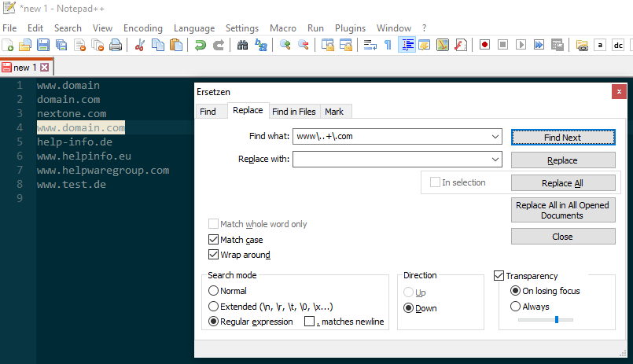Click the Show All Characters pilcrow icon
This screenshot has height=364, width=633.
pyautogui.click(x=388, y=45)
